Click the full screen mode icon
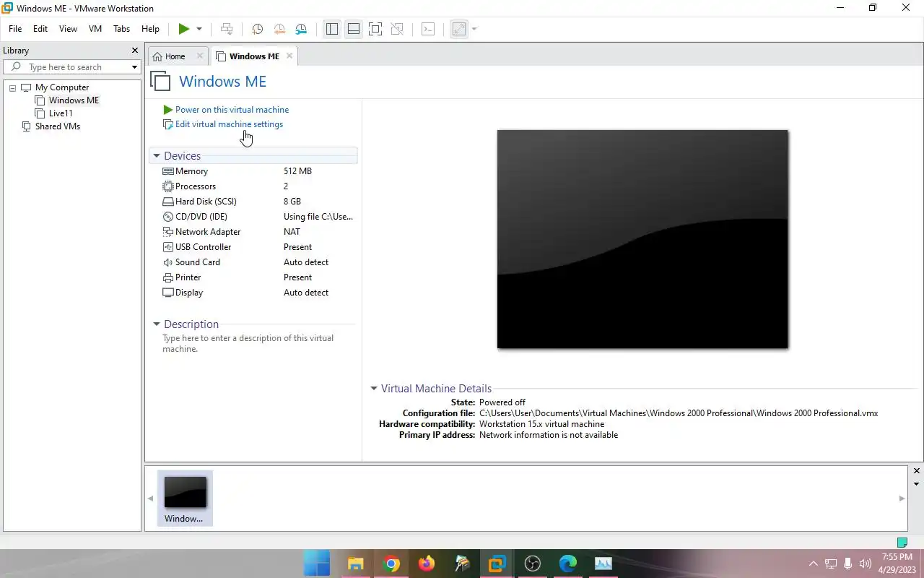 click(375, 29)
